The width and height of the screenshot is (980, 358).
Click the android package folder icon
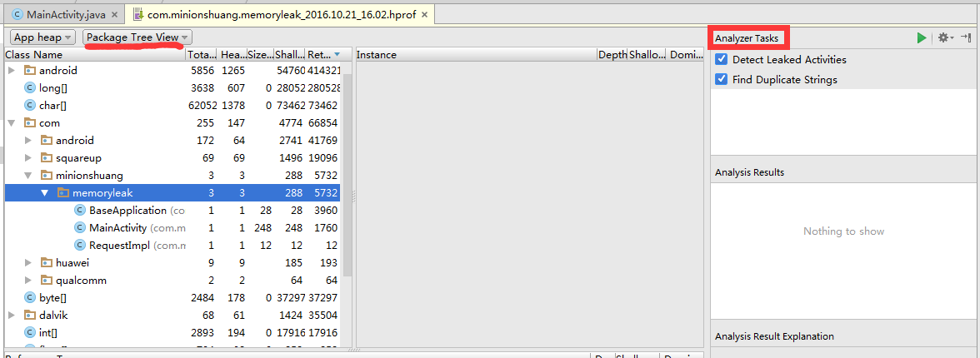click(x=30, y=71)
